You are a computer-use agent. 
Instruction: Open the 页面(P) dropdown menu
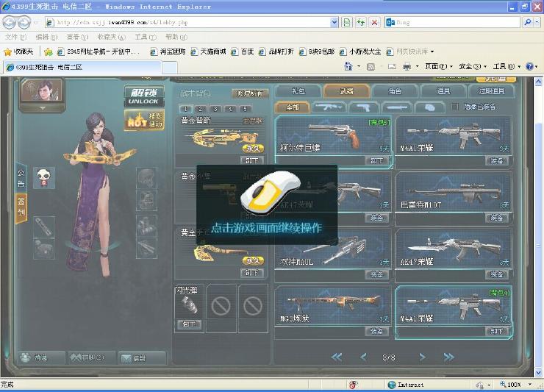(x=439, y=66)
